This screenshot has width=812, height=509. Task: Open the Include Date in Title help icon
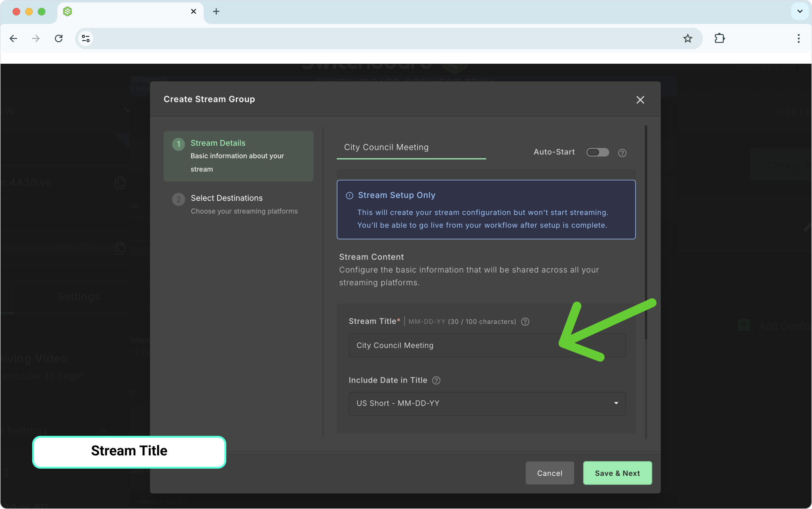[x=436, y=380]
